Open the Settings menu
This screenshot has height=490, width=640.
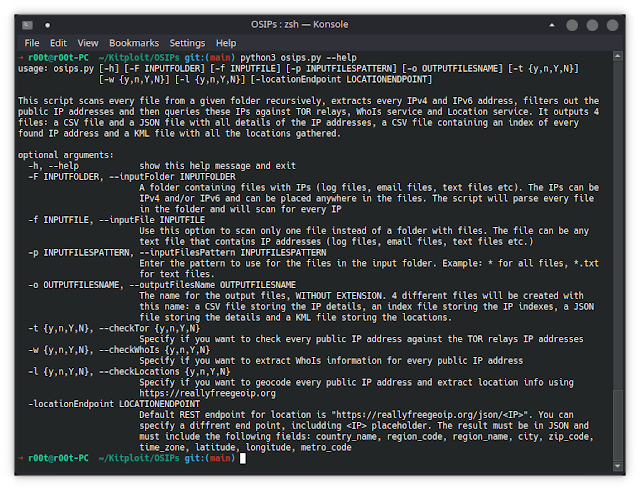pos(187,43)
